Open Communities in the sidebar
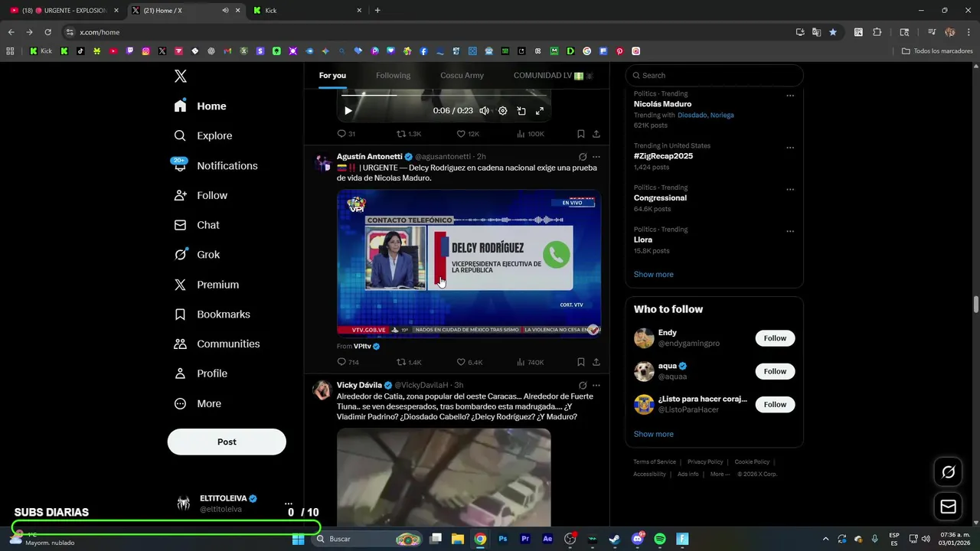Screen dimensions: 980x551 pyautogui.click(x=217, y=344)
